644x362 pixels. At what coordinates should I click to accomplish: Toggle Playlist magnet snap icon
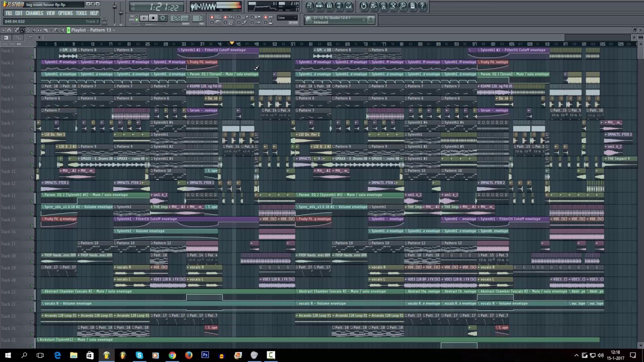point(9,30)
